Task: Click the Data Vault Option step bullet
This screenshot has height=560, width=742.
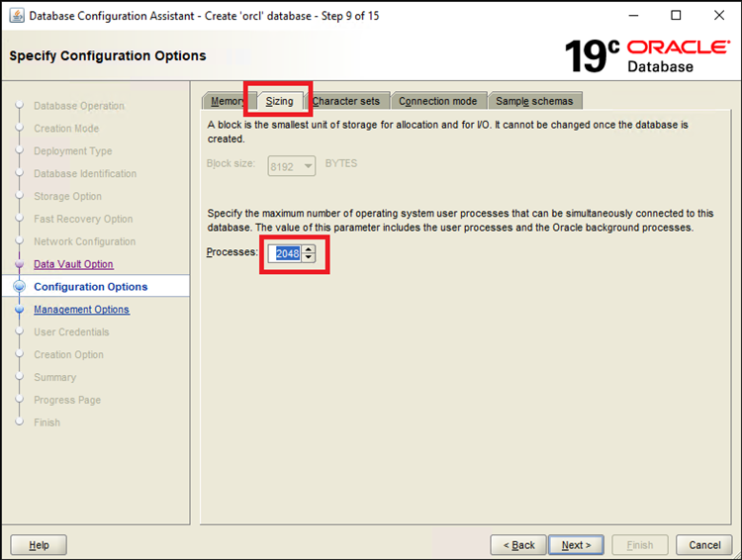Action: pos(20,264)
